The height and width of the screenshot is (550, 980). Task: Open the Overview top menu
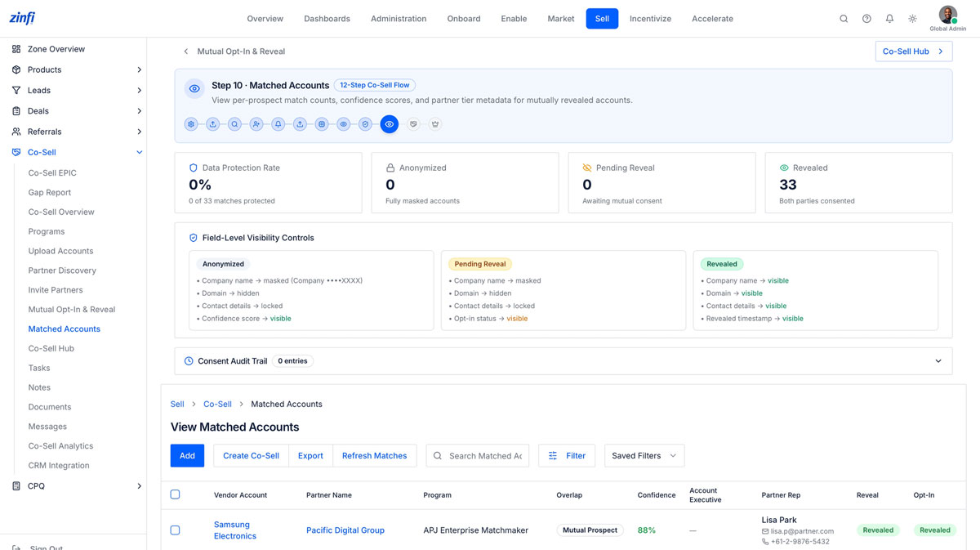click(265, 19)
